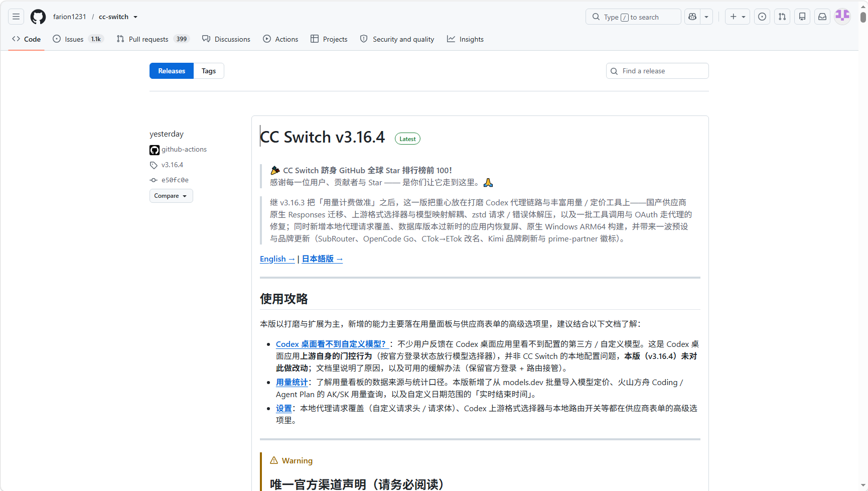Open the global navigation hamburger menu

coord(16,17)
